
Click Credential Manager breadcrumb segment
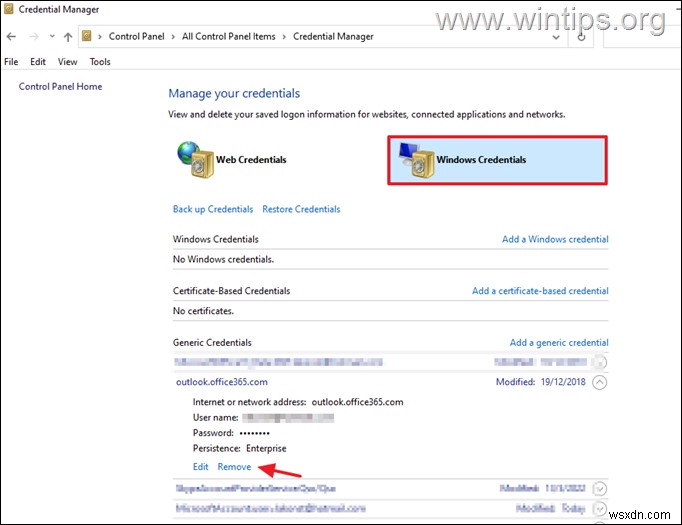(x=333, y=37)
